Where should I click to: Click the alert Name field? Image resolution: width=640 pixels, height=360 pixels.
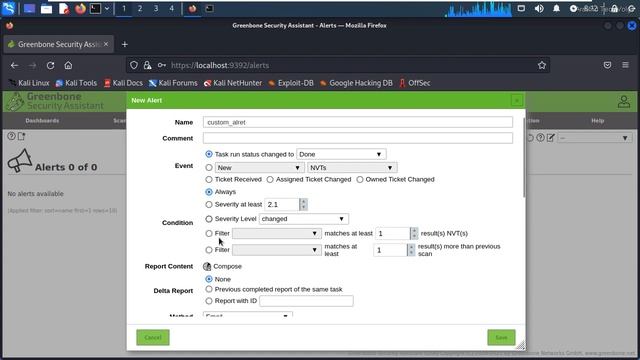[x=358, y=122]
